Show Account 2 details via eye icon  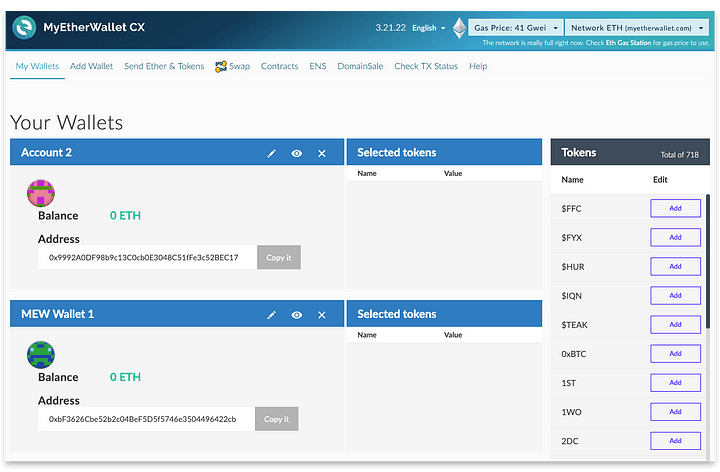click(297, 153)
